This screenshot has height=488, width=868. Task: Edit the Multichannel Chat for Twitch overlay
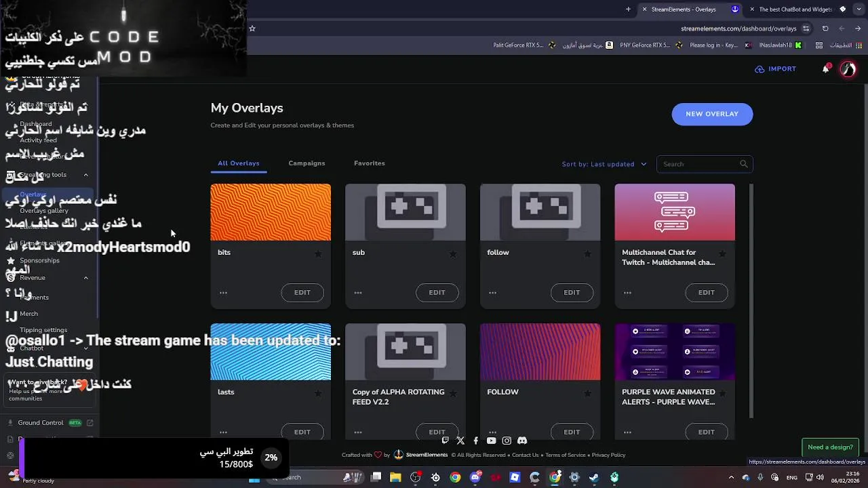(707, 293)
